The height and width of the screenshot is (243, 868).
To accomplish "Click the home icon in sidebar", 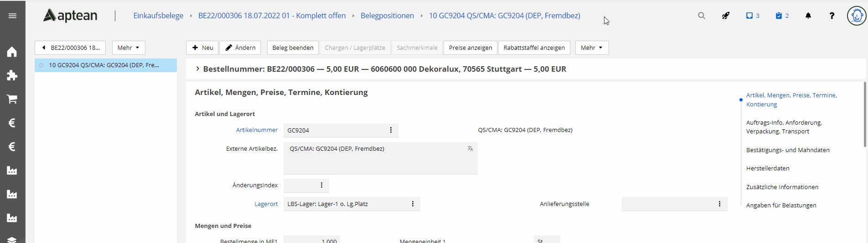I will click(x=12, y=52).
